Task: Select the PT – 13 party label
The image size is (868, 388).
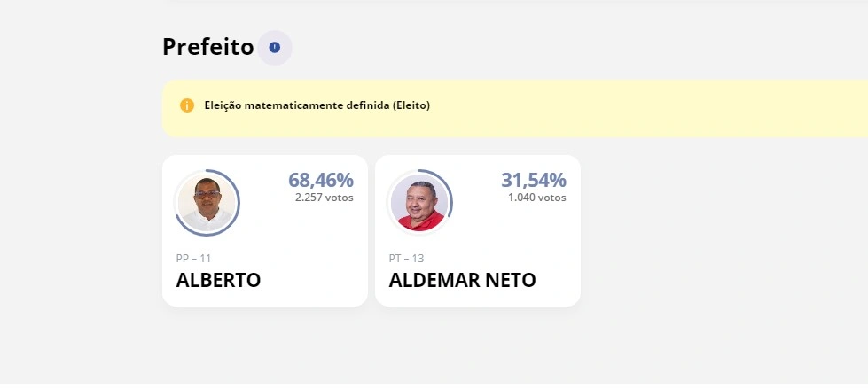Action: coord(406,258)
